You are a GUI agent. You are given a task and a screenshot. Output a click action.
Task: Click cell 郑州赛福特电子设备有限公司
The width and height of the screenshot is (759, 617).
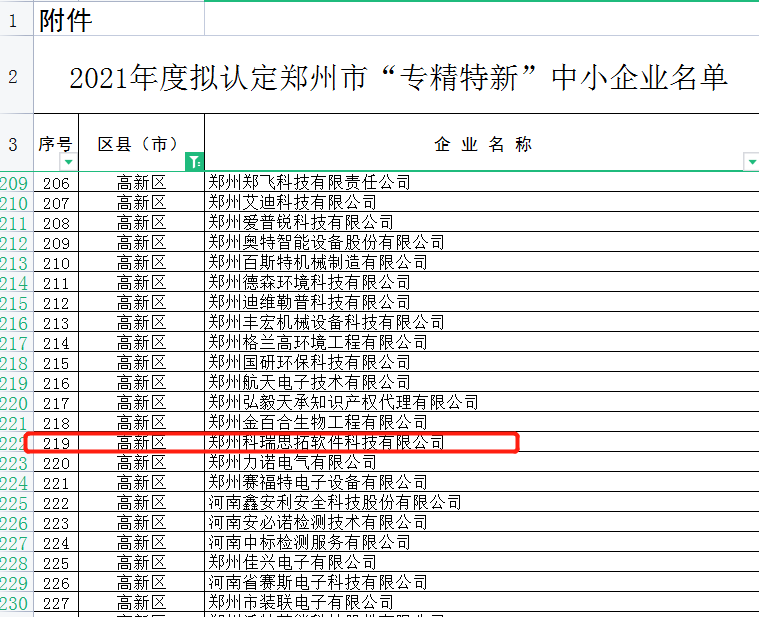(x=482, y=482)
